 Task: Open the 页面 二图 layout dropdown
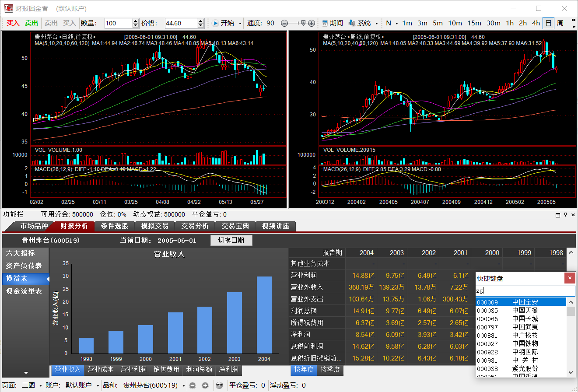pyautogui.click(x=32, y=385)
